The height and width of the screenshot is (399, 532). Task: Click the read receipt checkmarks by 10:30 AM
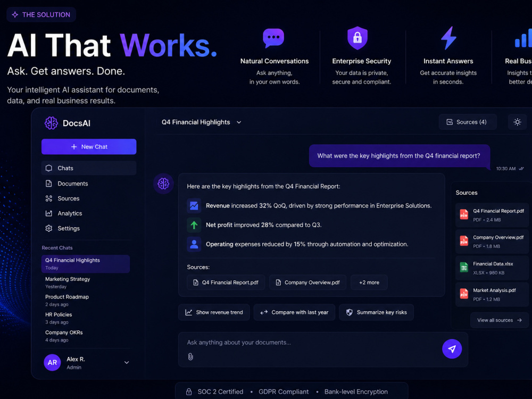pos(521,169)
